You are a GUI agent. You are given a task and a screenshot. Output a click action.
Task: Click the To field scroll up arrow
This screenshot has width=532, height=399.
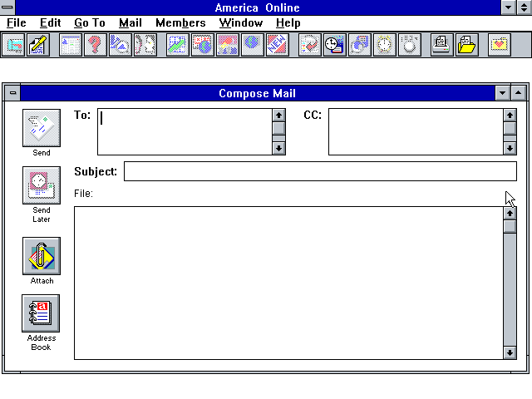[x=279, y=116]
